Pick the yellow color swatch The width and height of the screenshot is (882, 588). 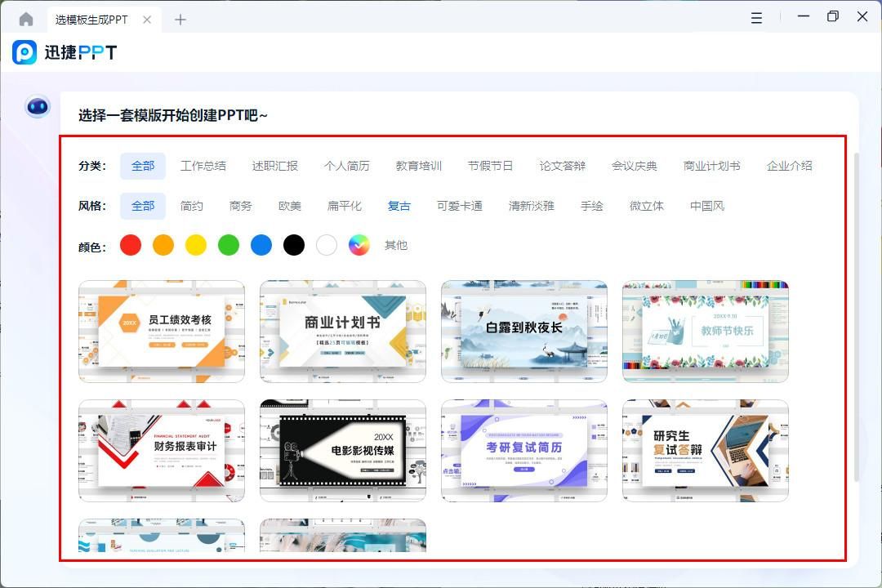coord(196,245)
